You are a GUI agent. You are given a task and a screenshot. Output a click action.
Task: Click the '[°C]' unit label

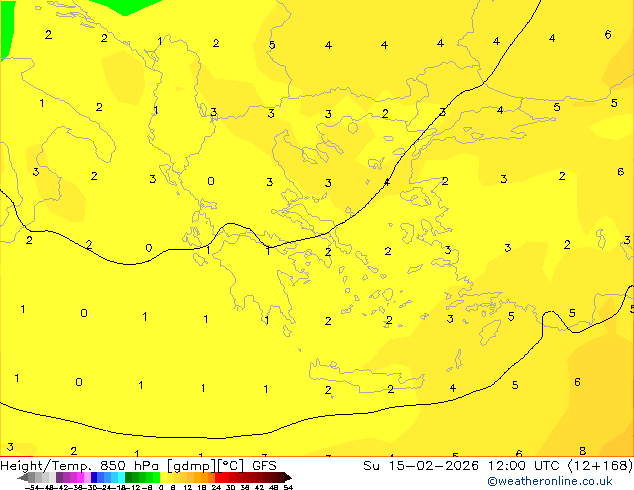(231, 466)
